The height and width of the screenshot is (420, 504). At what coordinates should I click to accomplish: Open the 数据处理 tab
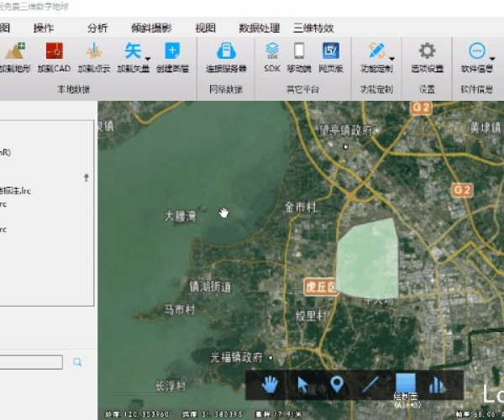coord(259,28)
